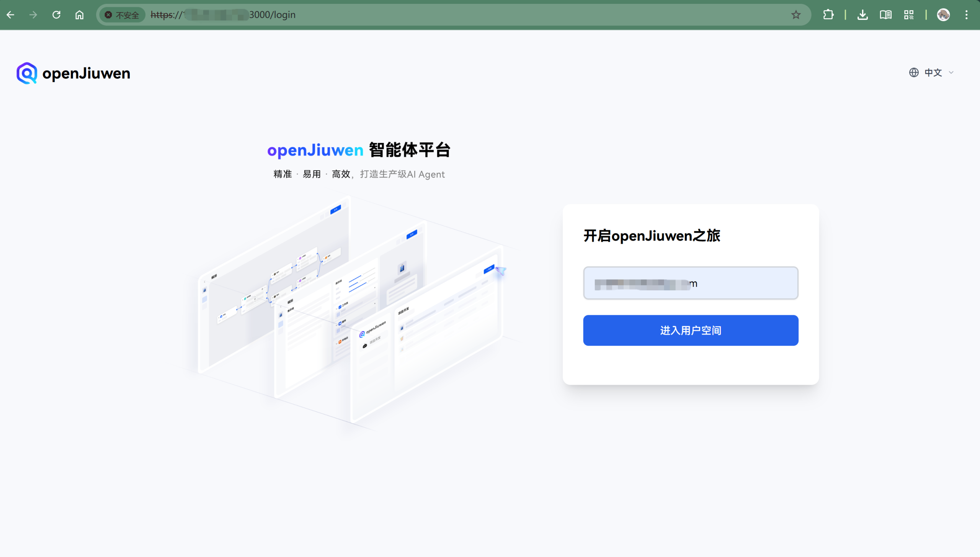Open the browser profile avatar

coord(943,15)
